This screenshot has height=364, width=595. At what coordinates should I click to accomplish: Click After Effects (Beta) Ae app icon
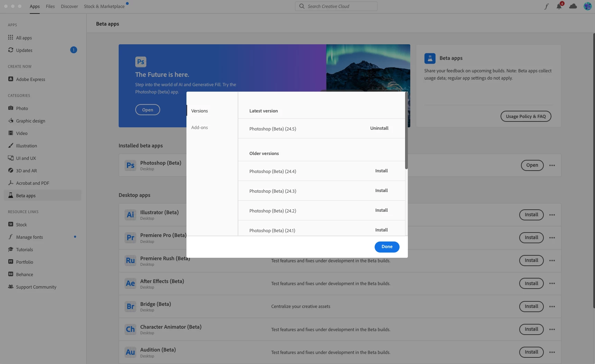130,283
